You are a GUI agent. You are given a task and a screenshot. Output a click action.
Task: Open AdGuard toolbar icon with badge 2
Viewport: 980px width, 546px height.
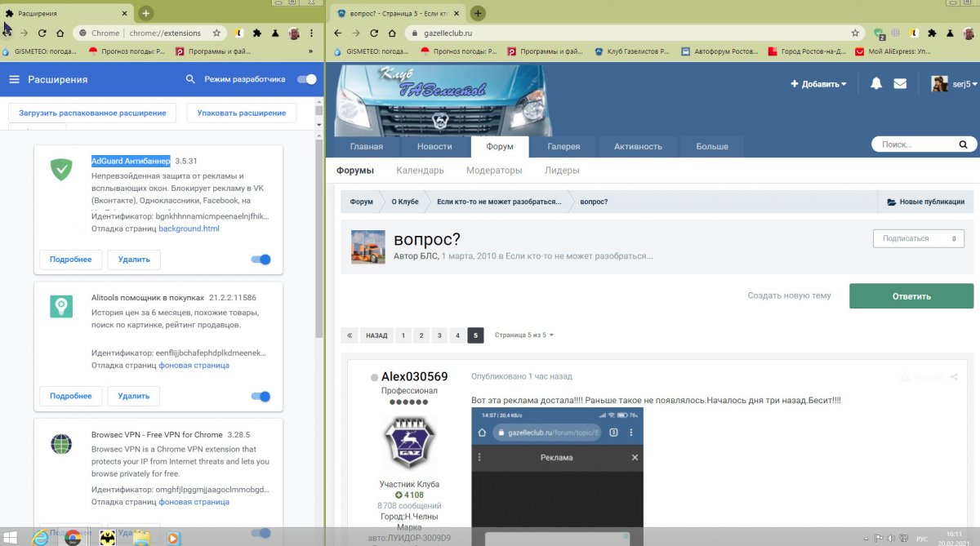[x=880, y=33]
